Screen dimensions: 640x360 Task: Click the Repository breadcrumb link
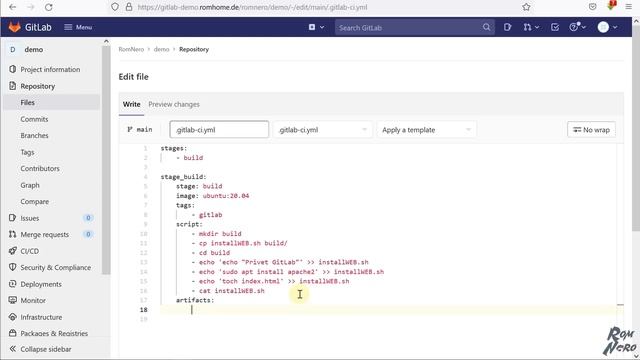[x=194, y=49]
